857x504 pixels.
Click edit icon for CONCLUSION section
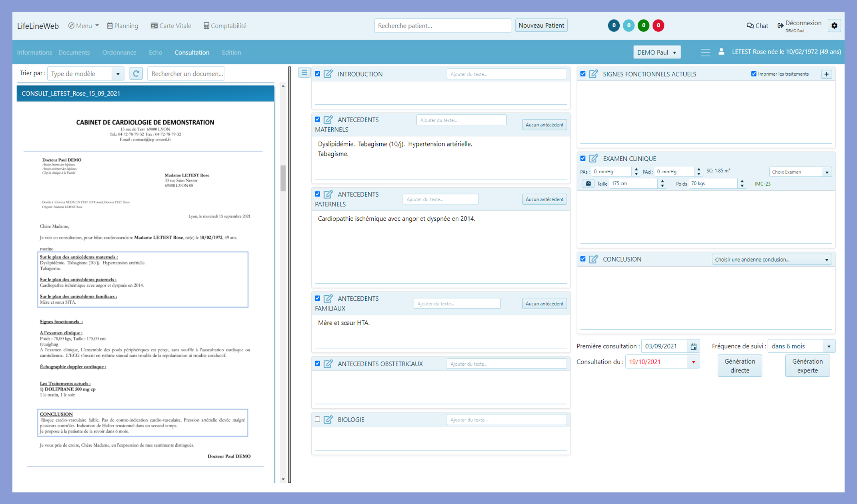tap(593, 259)
